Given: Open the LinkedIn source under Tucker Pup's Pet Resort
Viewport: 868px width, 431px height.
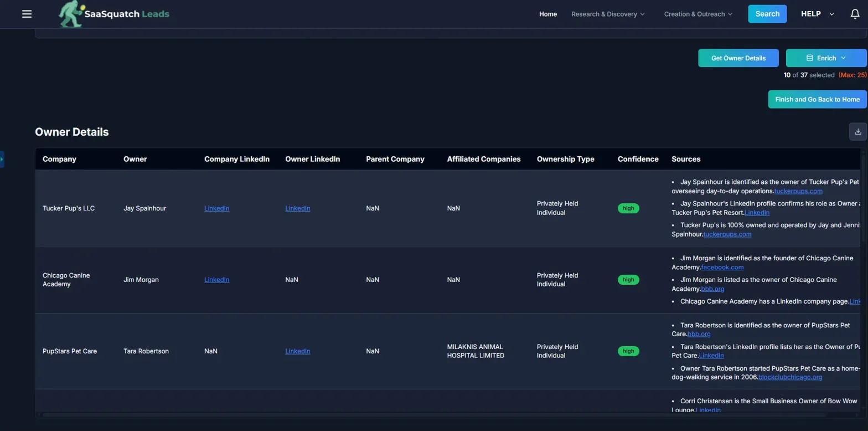Looking at the screenshot, I should point(757,213).
